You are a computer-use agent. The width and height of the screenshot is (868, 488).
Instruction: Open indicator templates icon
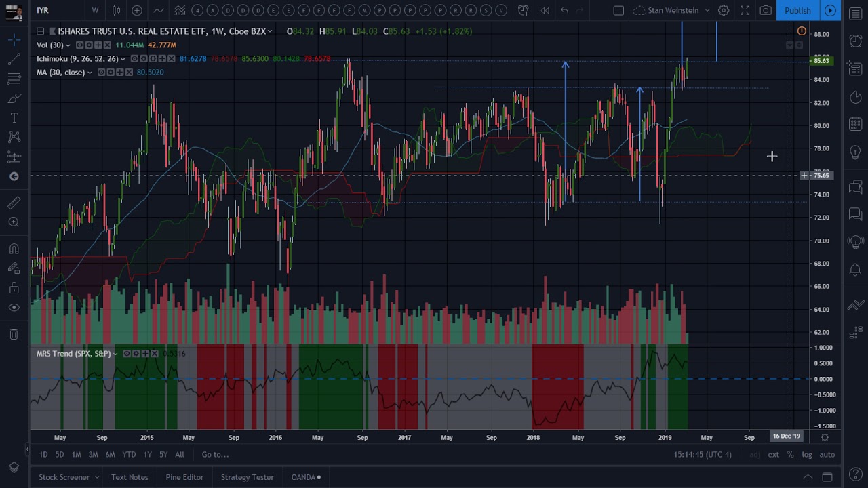tap(180, 10)
